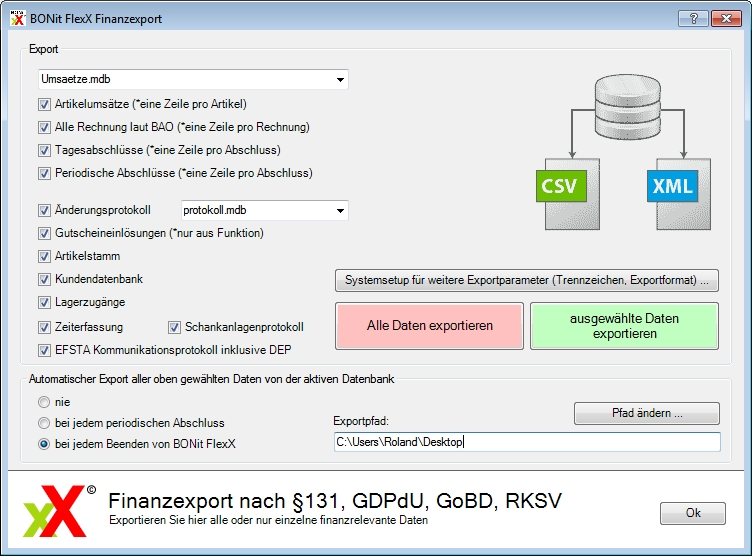Screen dimensions: 752x556
Task: Click the BONit FlexX title bar icon
Action: 18,18
